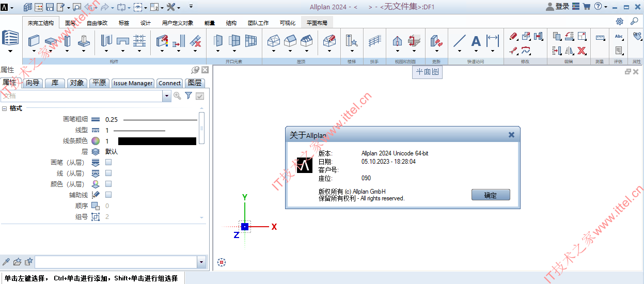Select the Column tool in the ribbon
This screenshot has width=644, height=284.
[67, 40]
